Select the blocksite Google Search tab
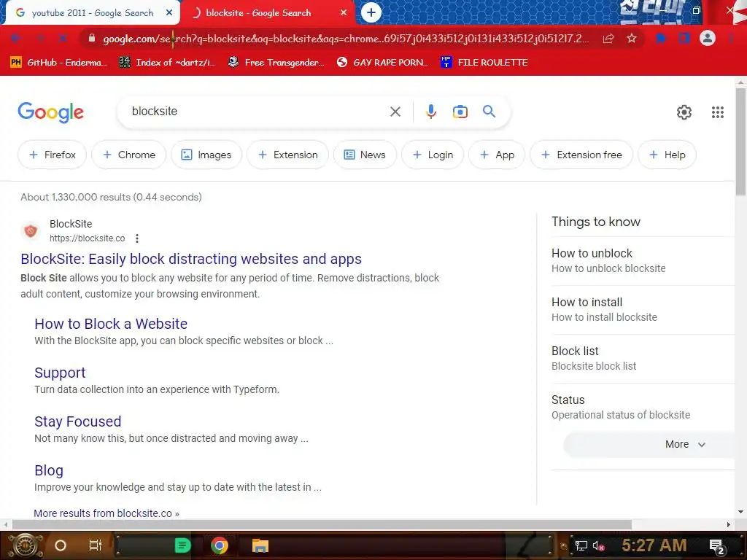747x560 pixels. (x=258, y=13)
